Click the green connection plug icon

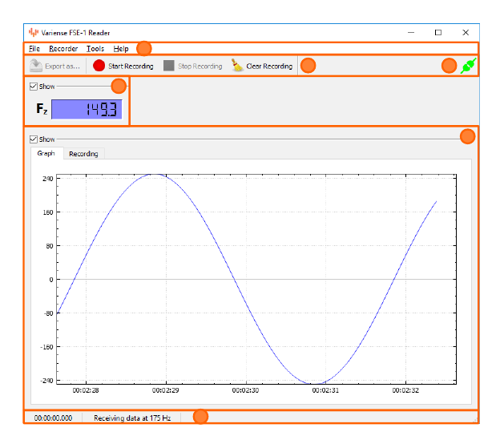pyautogui.click(x=467, y=66)
